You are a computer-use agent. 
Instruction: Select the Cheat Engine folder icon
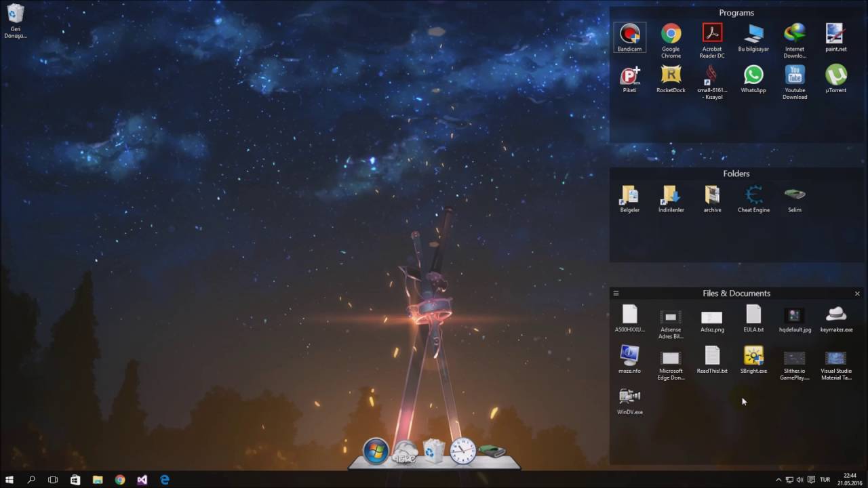(x=753, y=199)
